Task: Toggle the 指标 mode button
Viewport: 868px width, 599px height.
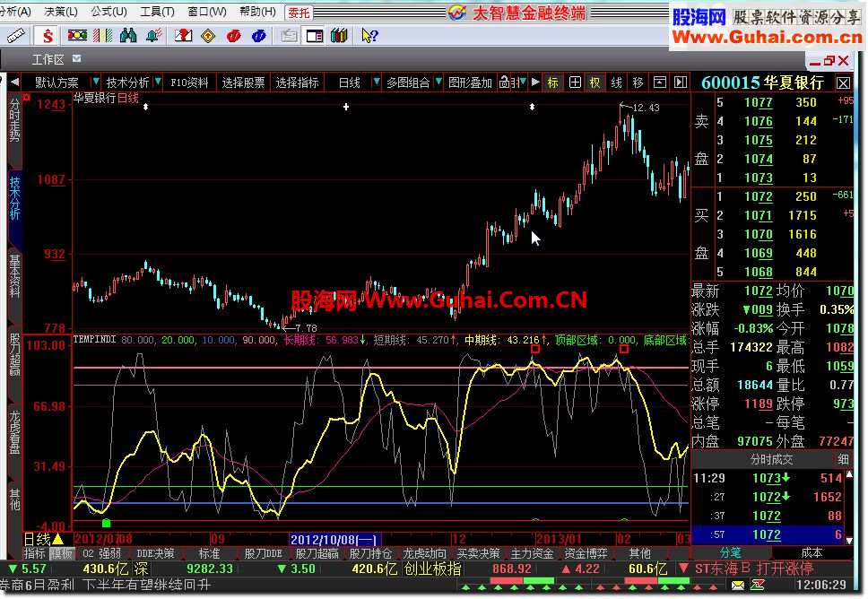Action: pyautogui.click(x=35, y=553)
